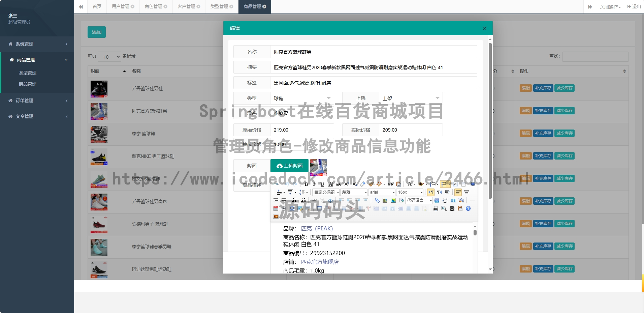The width and height of the screenshot is (644, 313).
Task: Switch to the 首页 tab
Action: (97, 6)
